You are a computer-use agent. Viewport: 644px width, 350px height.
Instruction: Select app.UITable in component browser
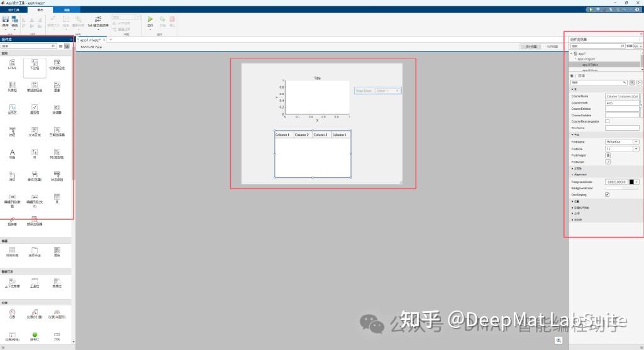[590, 65]
